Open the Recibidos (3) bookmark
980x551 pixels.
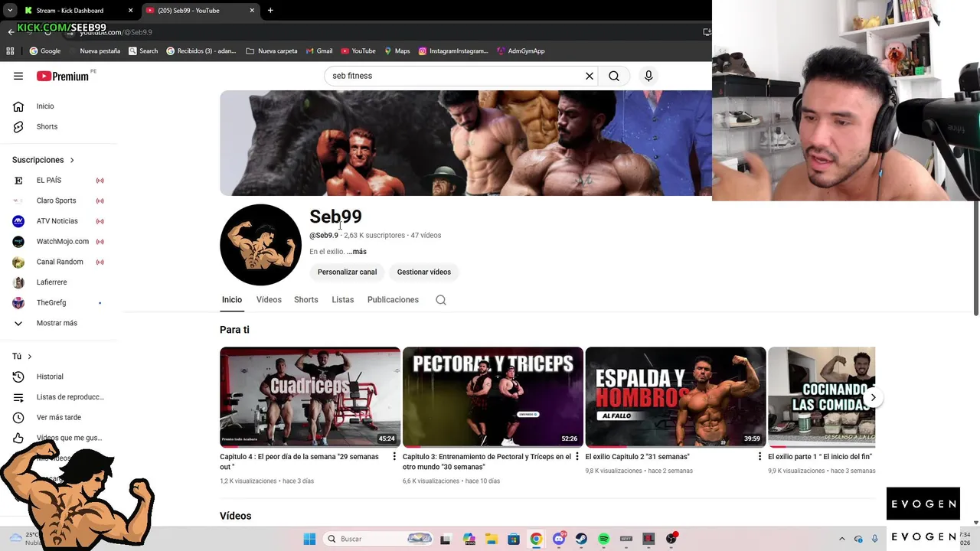pos(201,51)
